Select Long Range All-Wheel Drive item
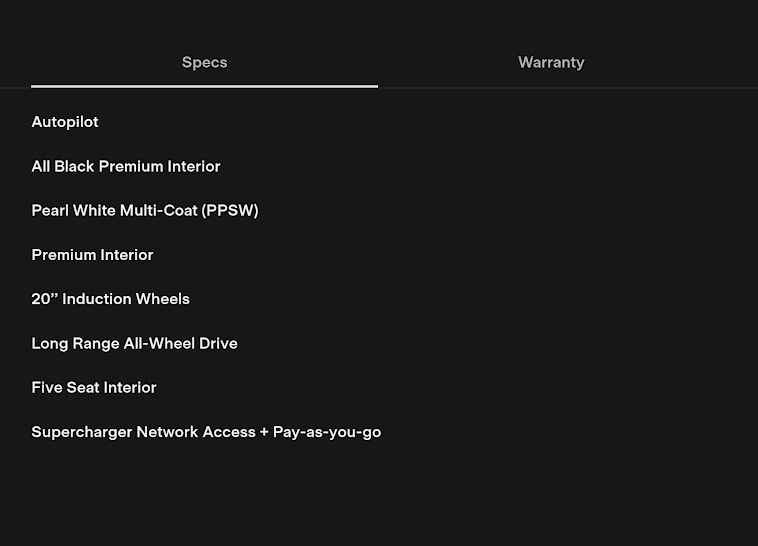Screen dimensions: 758x546 (x=134, y=343)
